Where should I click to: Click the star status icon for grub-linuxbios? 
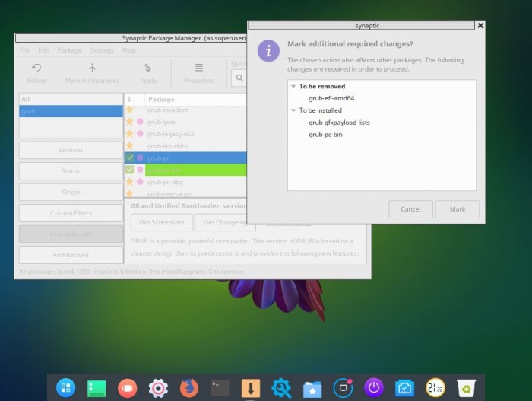(x=130, y=146)
